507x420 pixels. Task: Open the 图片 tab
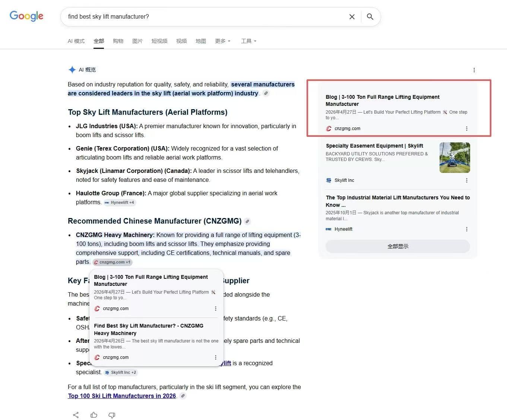(137, 41)
